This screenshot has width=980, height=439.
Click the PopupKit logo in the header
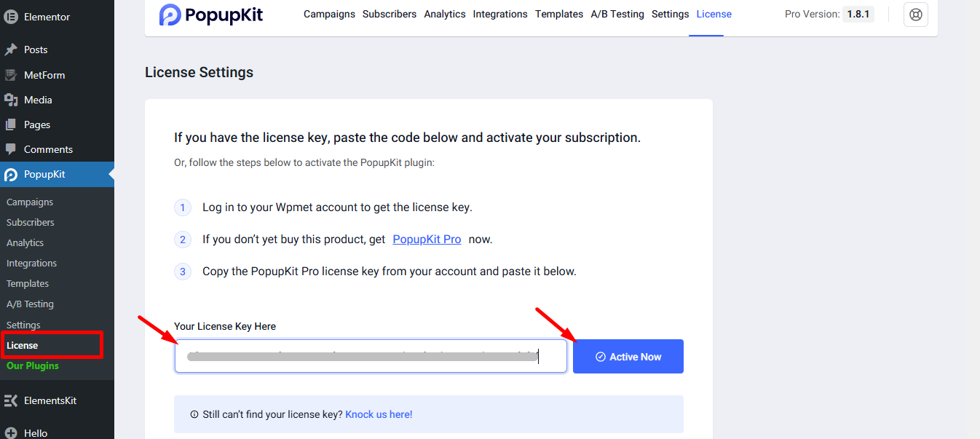(x=210, y=15)
